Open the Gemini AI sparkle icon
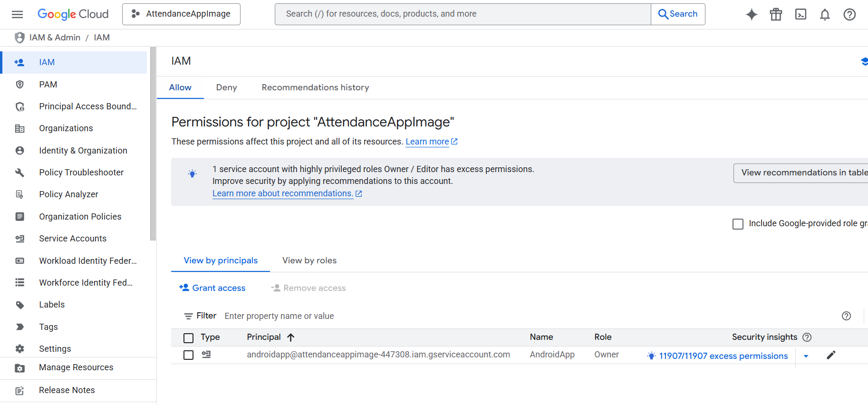The image size is (868, 404). 751,14
